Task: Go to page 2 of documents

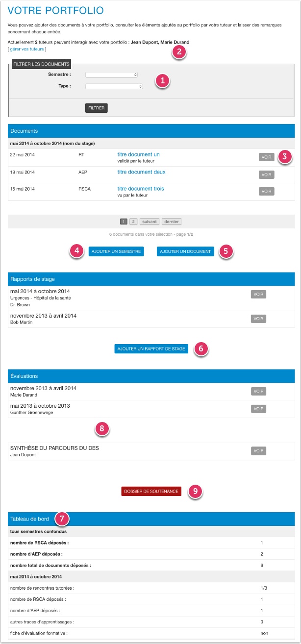Action: click(133, 222)
